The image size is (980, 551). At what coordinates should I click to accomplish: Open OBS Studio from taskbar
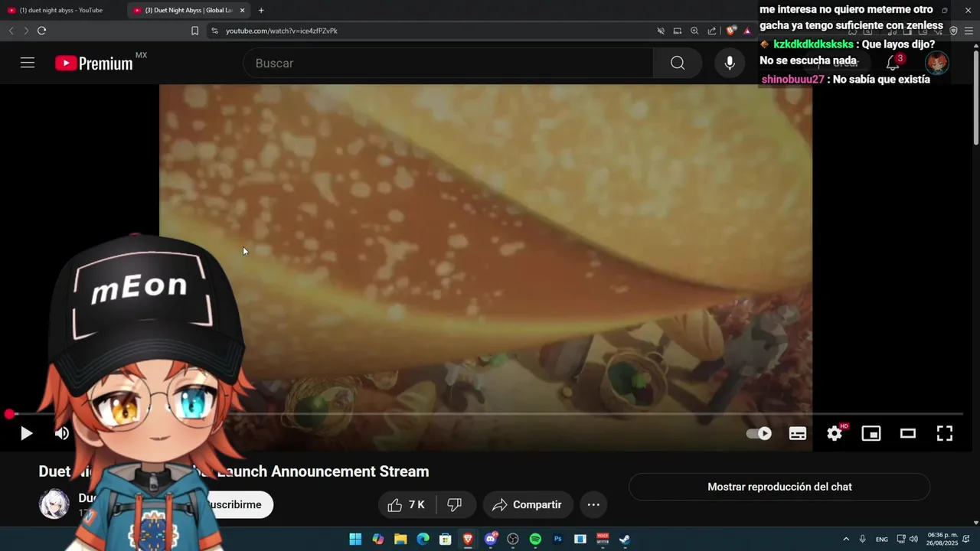[x=513, y=539]
